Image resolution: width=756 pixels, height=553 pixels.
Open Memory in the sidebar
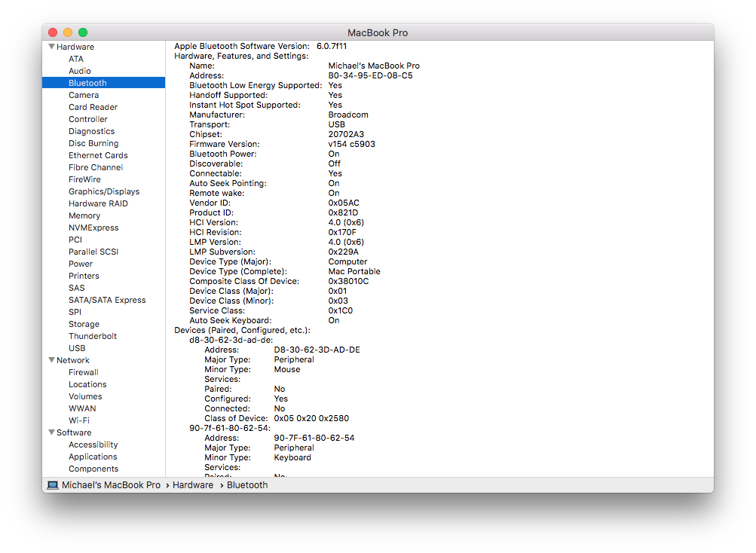(84, 215)
